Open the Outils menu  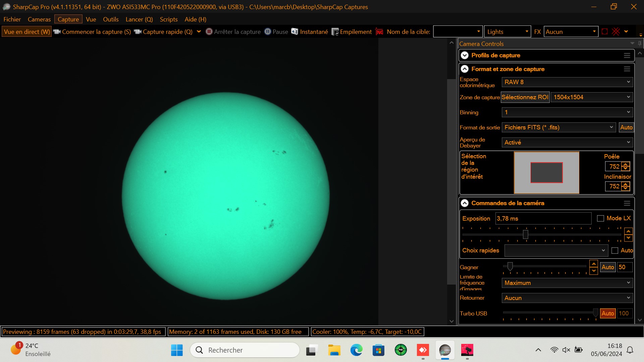click(x=110, y=19)
